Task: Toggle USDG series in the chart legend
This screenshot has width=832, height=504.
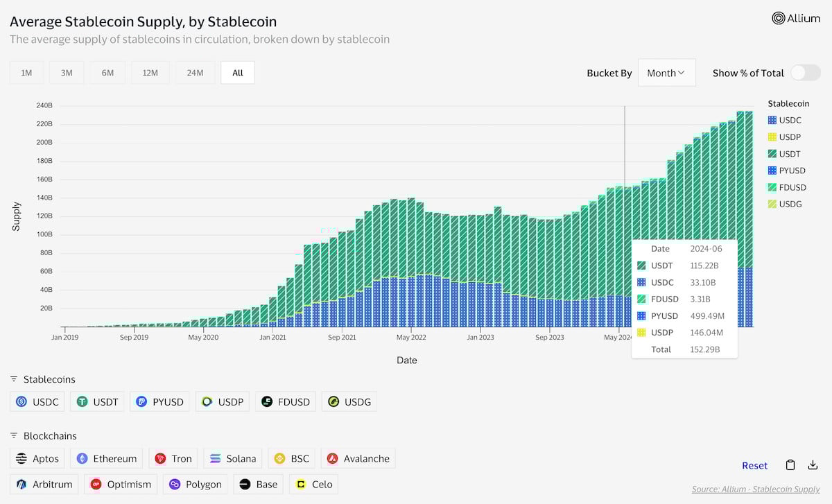Action: [x=785, y=204]
